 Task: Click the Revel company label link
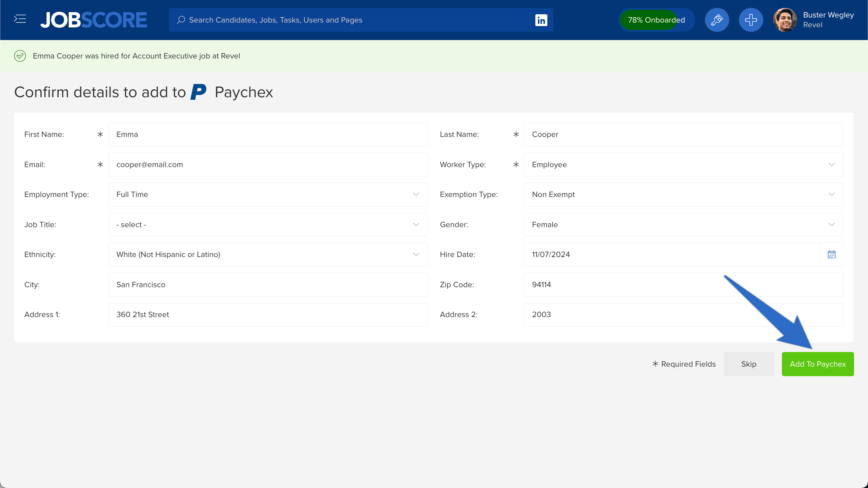point(812,25)
